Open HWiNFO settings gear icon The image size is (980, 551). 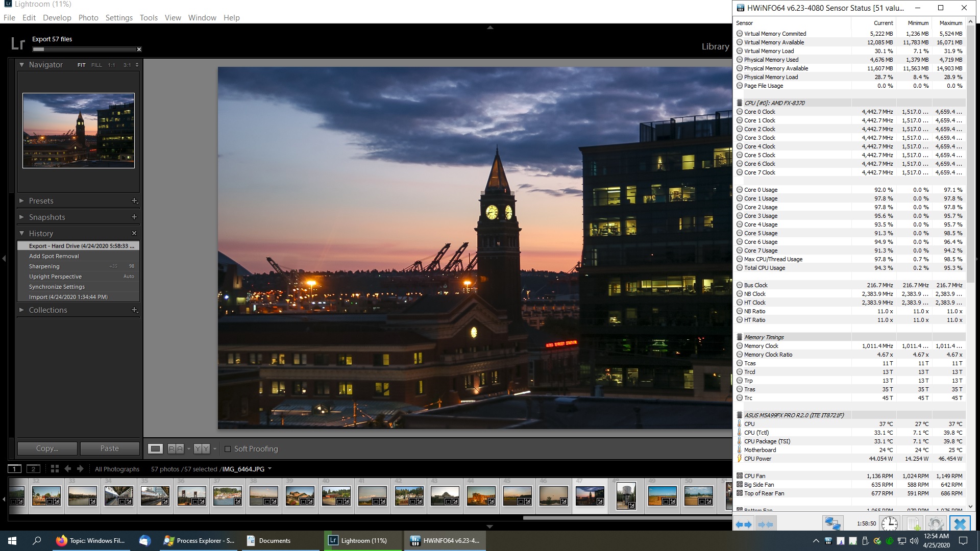pyautogui.click(x=935, y=523)
